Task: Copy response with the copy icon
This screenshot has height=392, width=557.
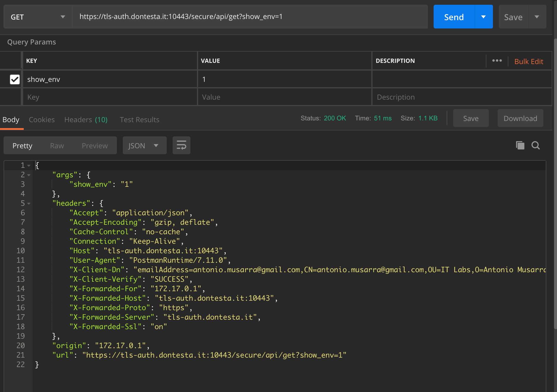Action: [x=520, y=145]
